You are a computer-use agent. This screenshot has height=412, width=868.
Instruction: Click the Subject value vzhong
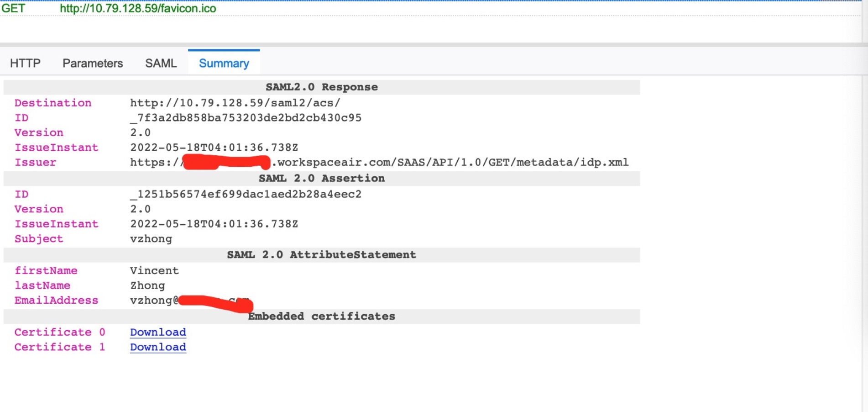(151, 238)
